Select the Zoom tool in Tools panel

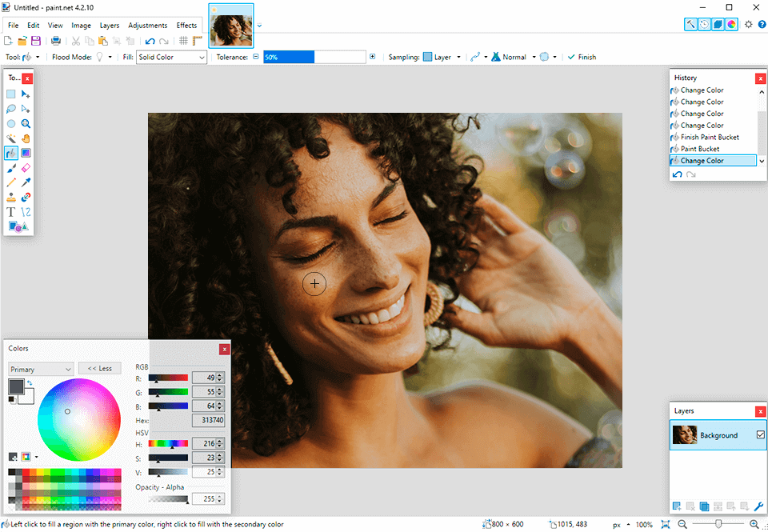[x=26, y=124]
